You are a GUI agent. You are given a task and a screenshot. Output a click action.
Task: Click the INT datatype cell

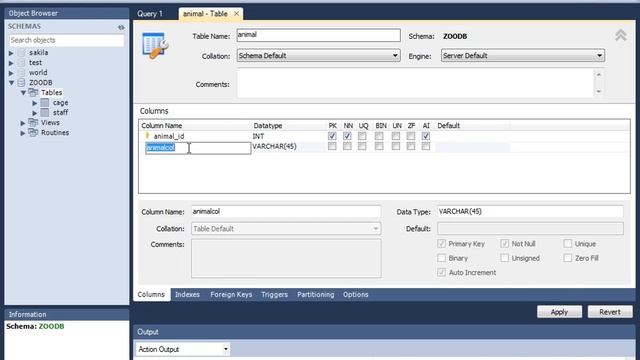(x=258, y=136)
